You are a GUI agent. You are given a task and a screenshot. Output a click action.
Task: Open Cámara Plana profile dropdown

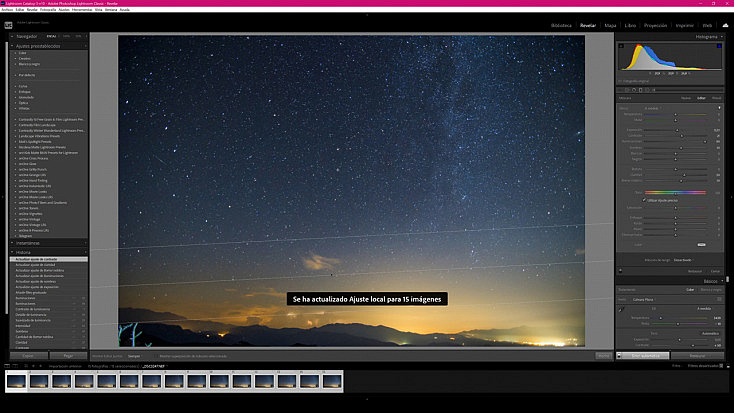[x=644, y=299]
